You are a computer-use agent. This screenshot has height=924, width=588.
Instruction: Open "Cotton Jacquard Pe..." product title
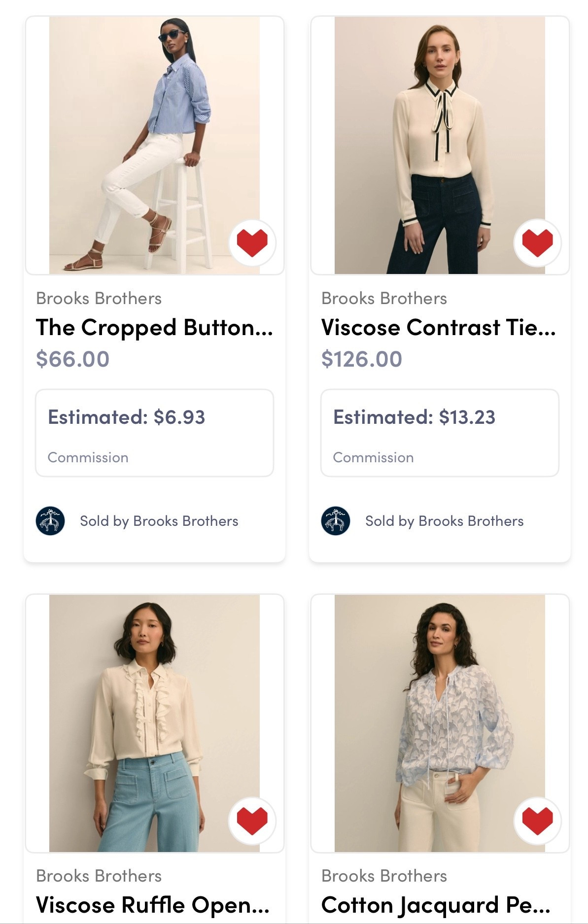click(436, 905)
